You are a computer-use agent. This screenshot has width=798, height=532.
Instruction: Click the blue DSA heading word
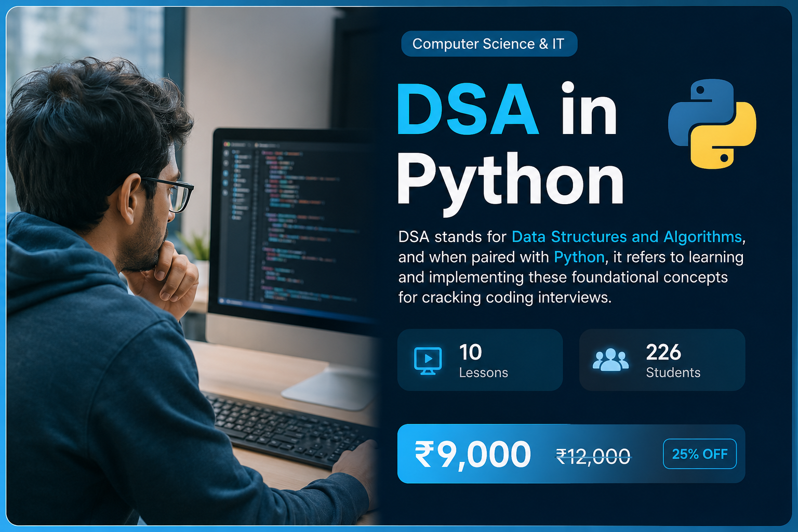[x=468, y=110]
